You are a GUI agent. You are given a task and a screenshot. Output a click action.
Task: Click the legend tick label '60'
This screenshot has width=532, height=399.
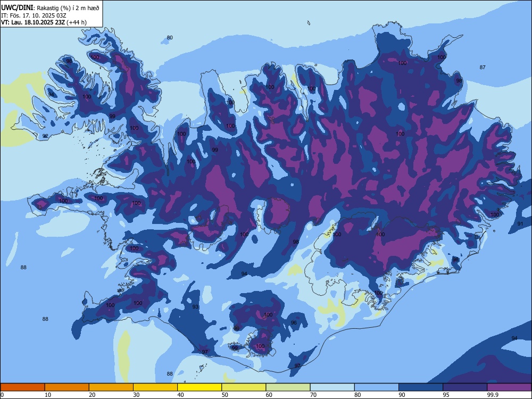[x=269, y=395]
